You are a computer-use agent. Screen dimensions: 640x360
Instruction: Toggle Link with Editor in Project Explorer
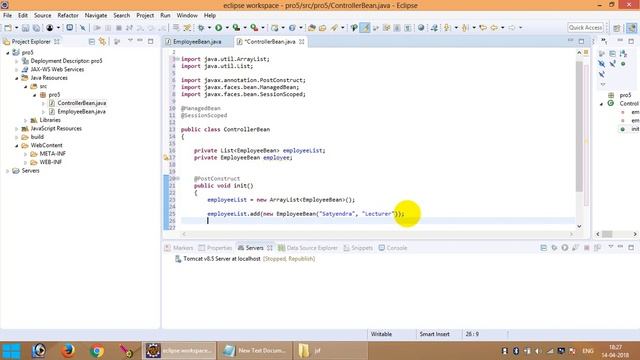[x=102, y=42]
